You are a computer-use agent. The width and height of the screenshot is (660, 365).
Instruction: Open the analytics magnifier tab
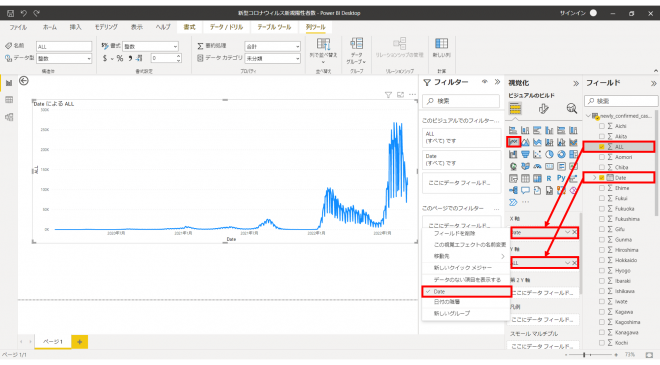571,109
